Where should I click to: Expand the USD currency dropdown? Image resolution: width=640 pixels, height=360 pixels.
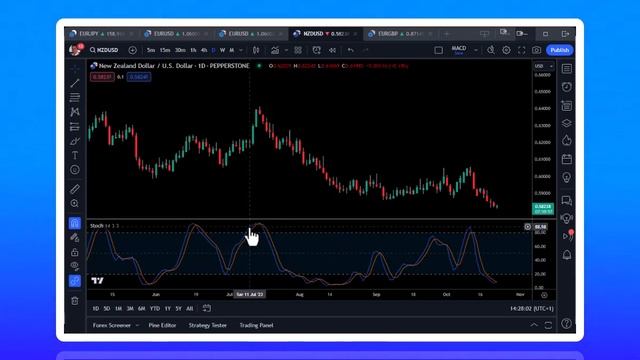click(x=544, y=66)
